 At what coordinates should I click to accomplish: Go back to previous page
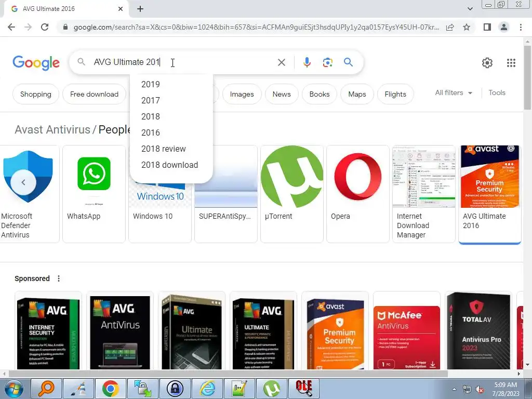pos(11,27)
